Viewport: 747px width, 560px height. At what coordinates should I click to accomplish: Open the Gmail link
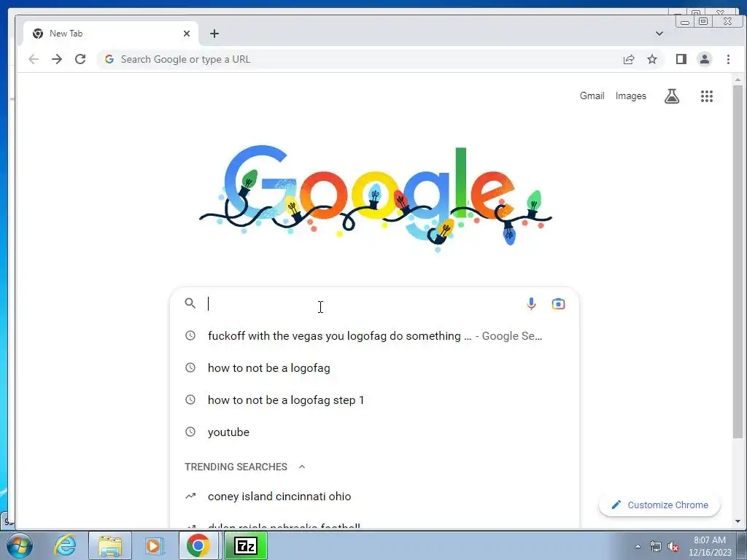point(592,96)
